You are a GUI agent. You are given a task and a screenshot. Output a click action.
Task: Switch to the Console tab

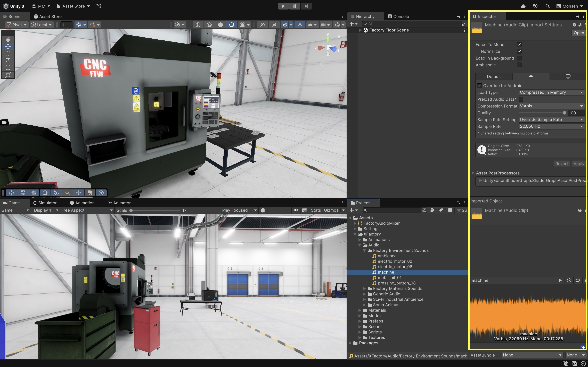pyautogui.click(x=398, y=16)
